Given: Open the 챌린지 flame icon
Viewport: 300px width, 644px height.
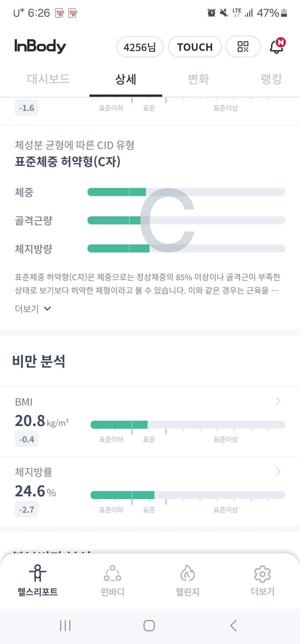Looking at the screenshot, I should (x=187, y=573).
